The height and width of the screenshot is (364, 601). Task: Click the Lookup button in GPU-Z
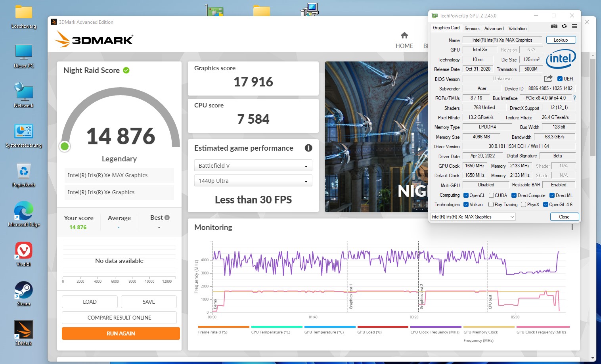click(x=561, y=40)
